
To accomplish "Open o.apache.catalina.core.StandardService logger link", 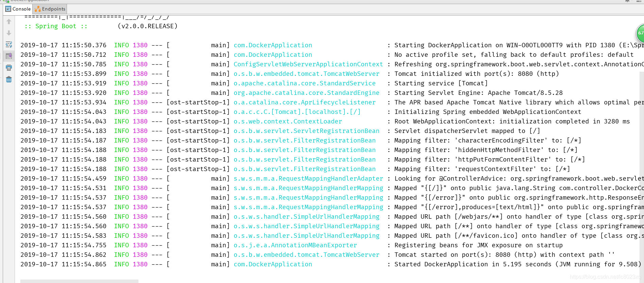I will (305, 83).
